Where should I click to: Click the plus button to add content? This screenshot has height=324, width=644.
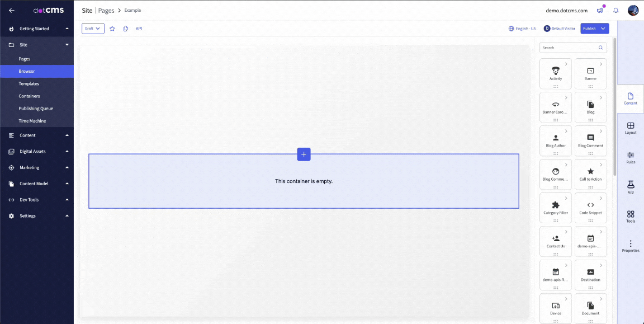coord(304,154)
